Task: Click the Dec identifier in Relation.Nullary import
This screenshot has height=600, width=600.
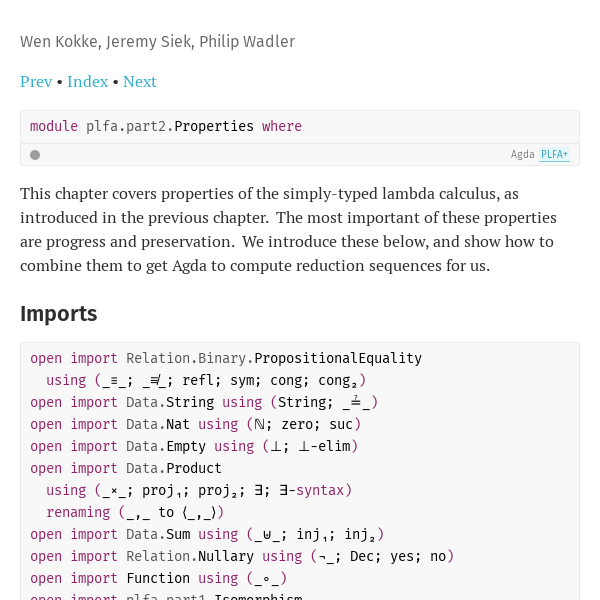Action: point(362,556)
